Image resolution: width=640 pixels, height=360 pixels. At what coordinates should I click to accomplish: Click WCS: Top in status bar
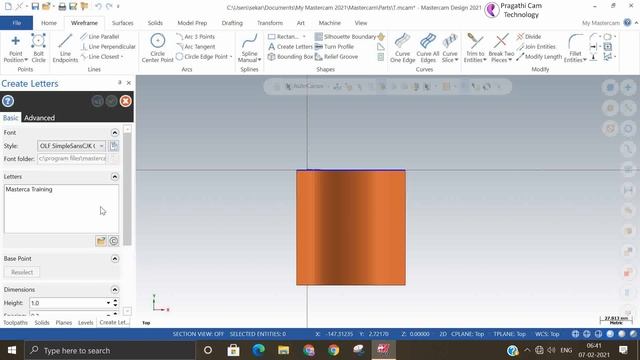pyautogui.click(x=547, y=334)
